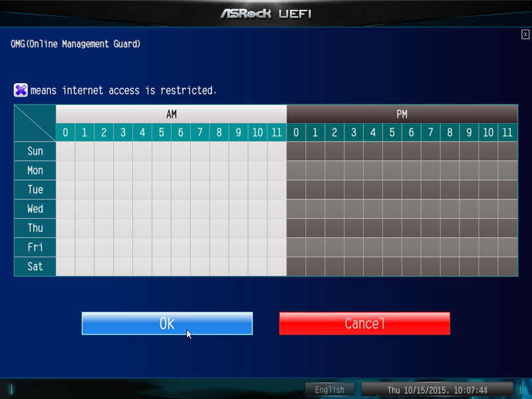This screenshot has height=399, width=532.
Task: Toggle the Wed PM 7 cell
Action: coord(430,209)
